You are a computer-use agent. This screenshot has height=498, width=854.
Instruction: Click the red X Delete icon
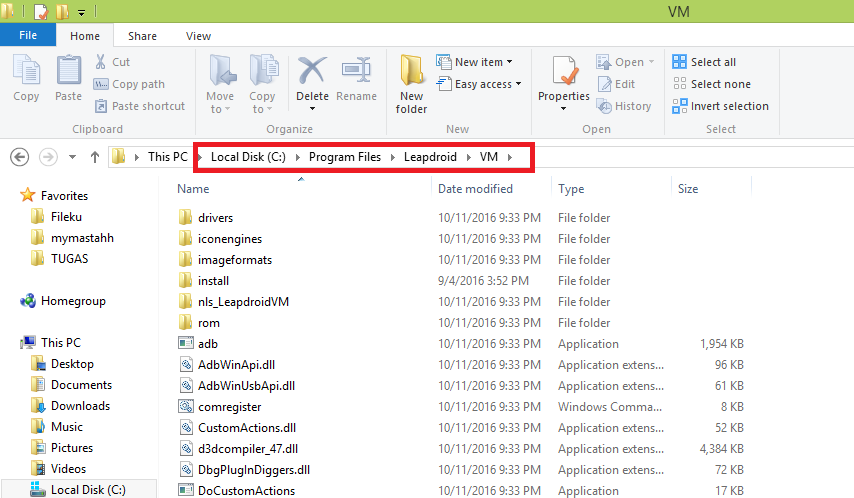[x=312, y=70]
